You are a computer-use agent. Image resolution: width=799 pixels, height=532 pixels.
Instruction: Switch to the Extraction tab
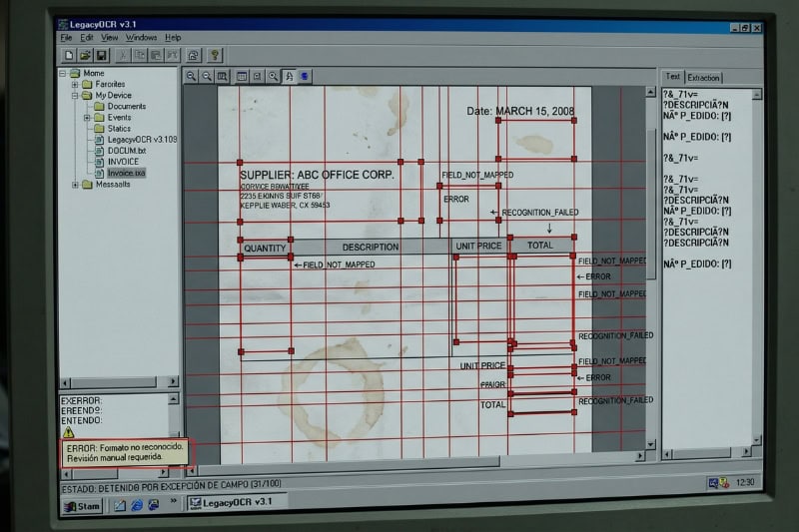[x=703, y=77]
